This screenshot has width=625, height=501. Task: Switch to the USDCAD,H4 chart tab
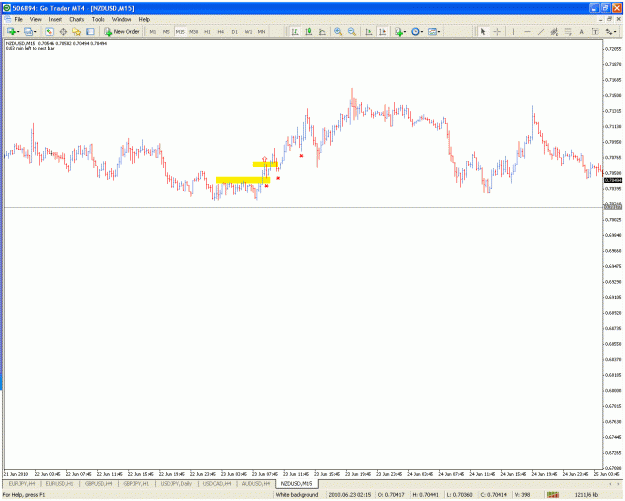[x=217, y=483]
